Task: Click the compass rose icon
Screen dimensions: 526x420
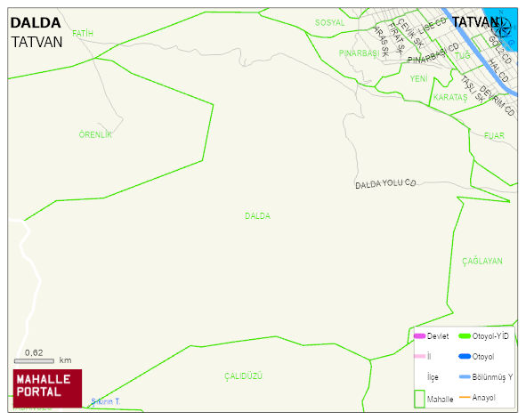Action: [x=502, y=28]
